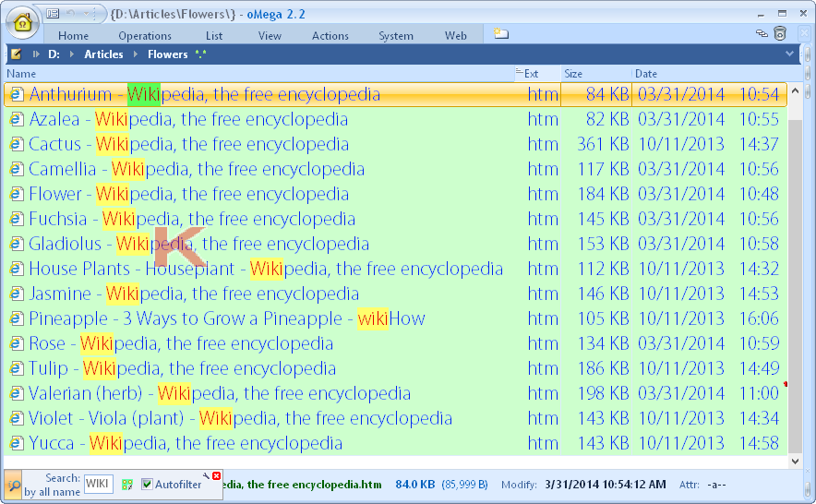Image resolution: width=816 pixels, height=504 pixels.
Task: Click the WIKI search input field
Action: point(99,484)
